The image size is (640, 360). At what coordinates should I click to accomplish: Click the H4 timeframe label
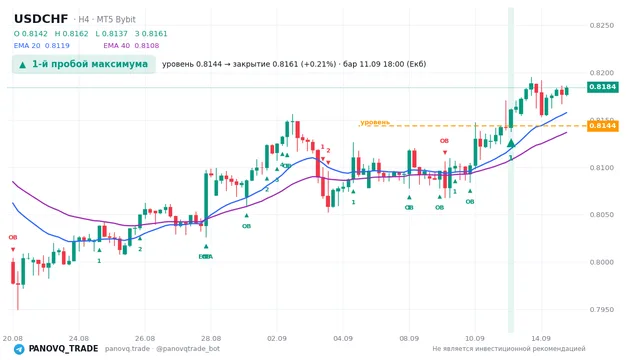[x=84, y=19]
